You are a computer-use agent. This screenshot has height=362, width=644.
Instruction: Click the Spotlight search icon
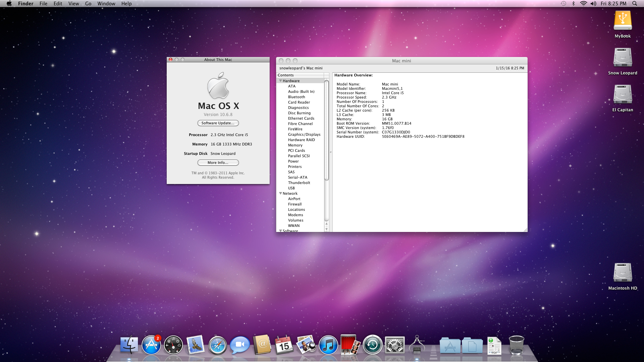click(635, 4)
